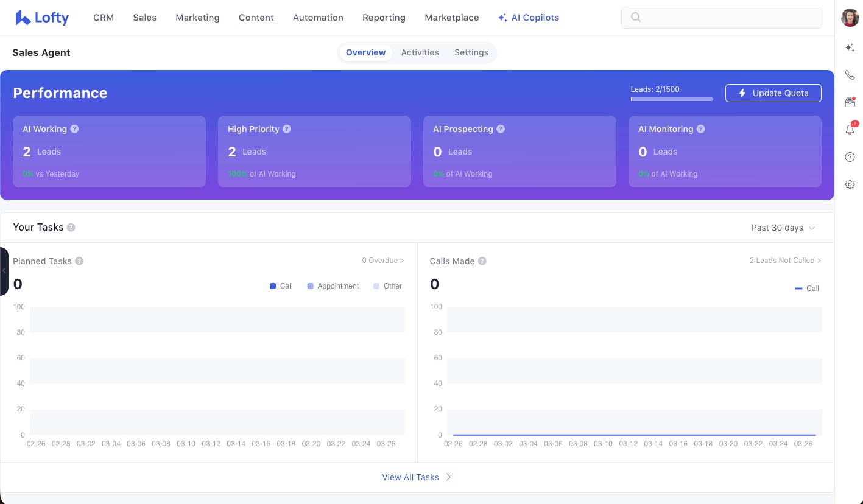Toggle the Appointment legend item
Viewport: 863px width, 504px height.
point(333,286)
